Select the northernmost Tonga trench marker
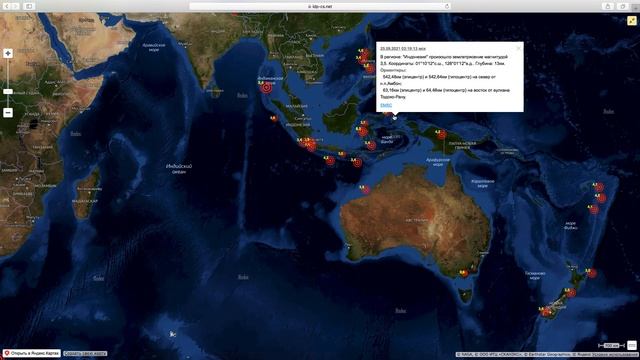The height and width of the screenshot is (360, 640). [599, 187]
